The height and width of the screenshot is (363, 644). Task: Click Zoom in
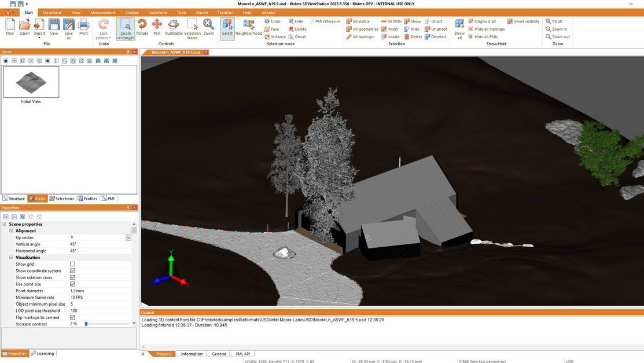556,29
